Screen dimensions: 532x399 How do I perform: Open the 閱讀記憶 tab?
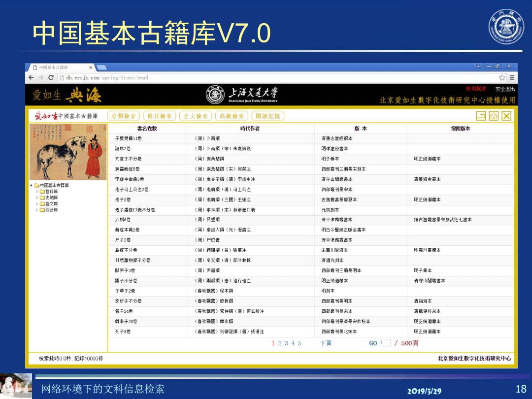click(268, 116)
